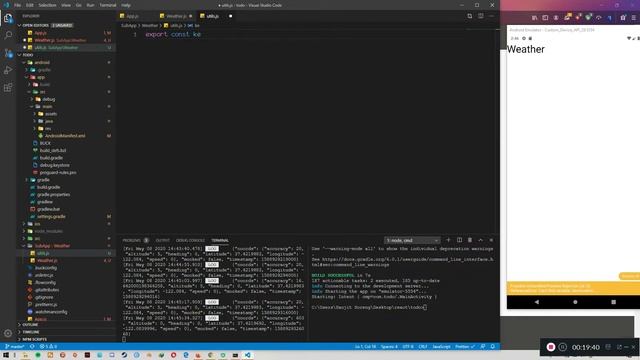Click the master branch indicator in the status bar
640x360 pixels.
[x=15, y=347]
